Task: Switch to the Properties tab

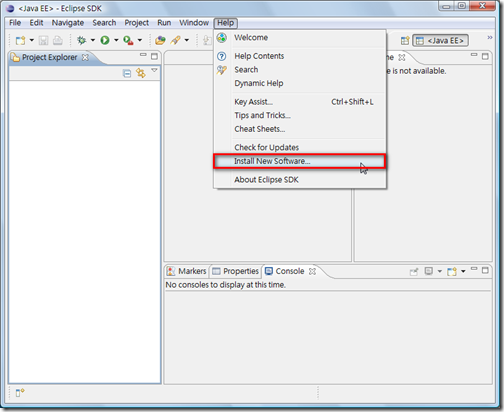Action: click(x=236, y=271)
